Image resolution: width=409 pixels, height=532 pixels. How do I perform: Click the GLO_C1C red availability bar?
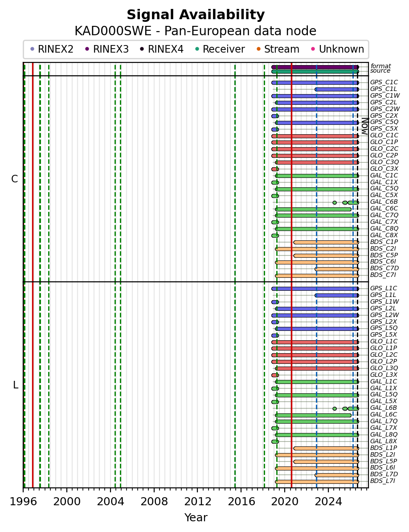tap(315, 136)
